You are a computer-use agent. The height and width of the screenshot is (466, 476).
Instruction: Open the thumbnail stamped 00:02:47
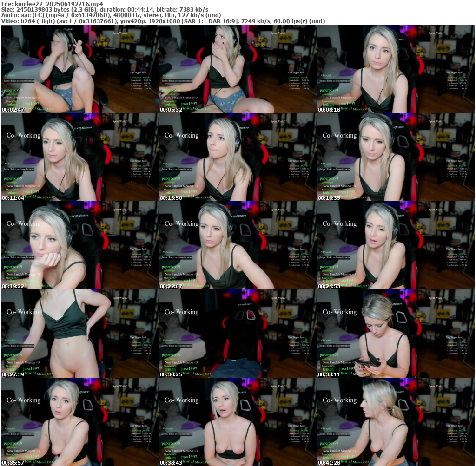(x=80, y=69)
